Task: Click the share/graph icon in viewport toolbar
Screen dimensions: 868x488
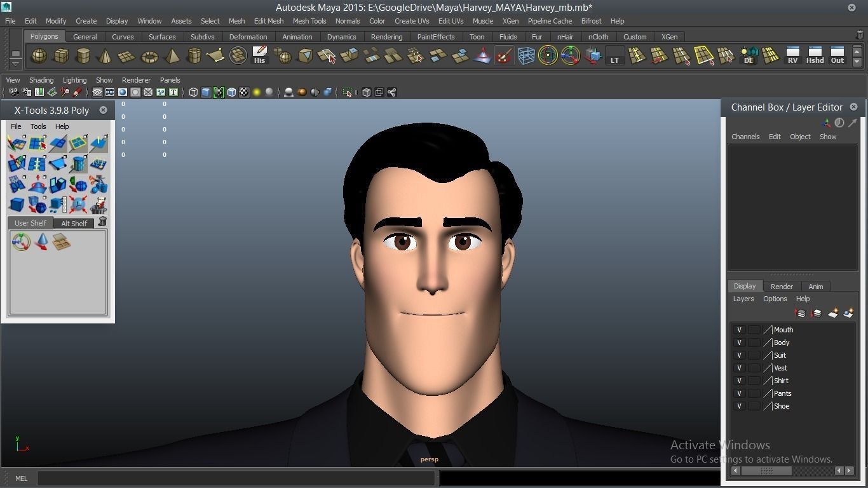Action: pos(392,92)
